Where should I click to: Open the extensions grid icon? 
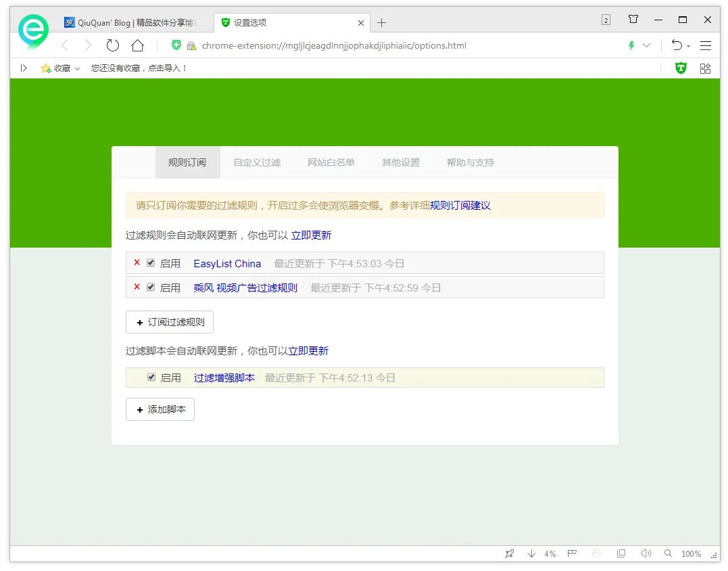[704, 68]
